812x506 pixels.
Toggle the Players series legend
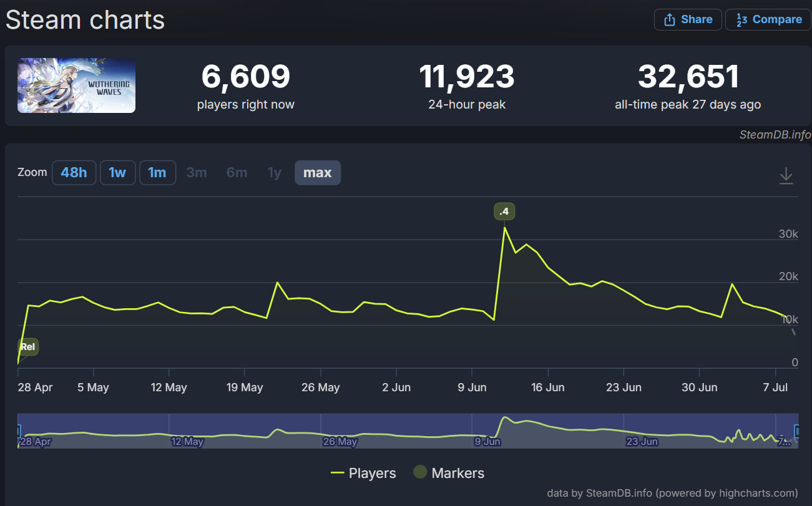click(x=363, y=473)
